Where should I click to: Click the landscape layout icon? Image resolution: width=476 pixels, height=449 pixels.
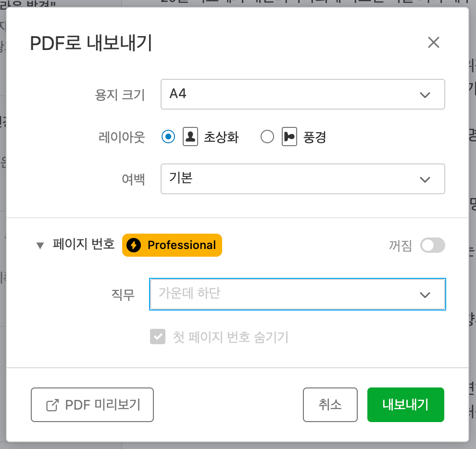(x=289, y=137)
